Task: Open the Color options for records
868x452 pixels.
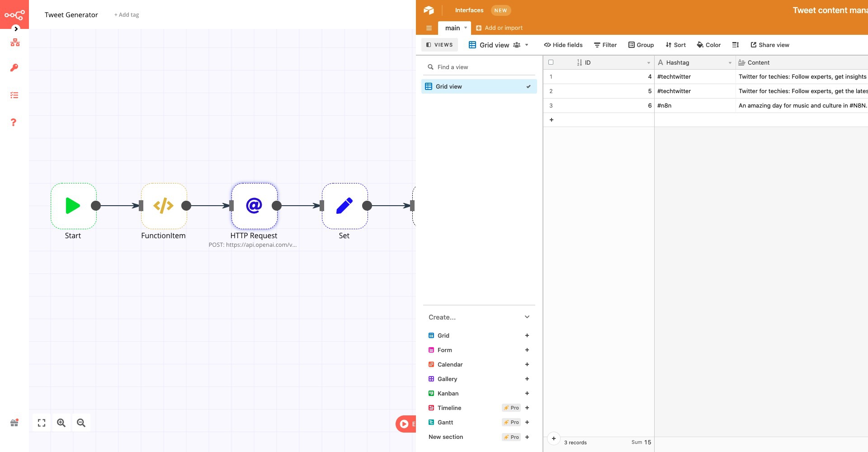Action: point(708,45)
